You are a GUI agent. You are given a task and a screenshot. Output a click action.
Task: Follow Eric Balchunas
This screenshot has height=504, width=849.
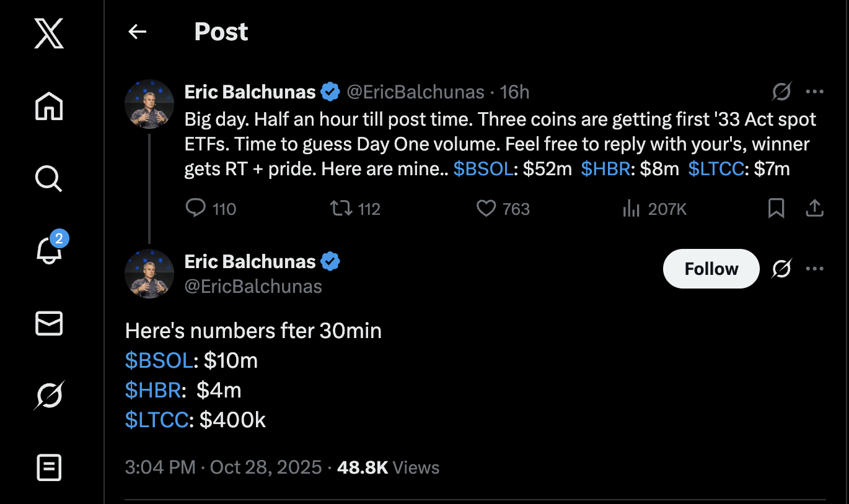pyautogui.click(x=711, y=269)
